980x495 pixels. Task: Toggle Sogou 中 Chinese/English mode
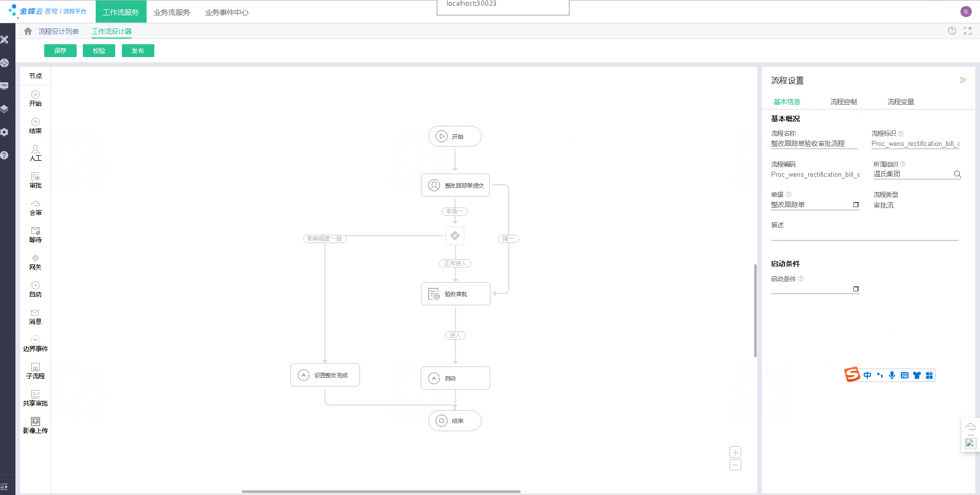pyautogui.click(x=867, y=375)
